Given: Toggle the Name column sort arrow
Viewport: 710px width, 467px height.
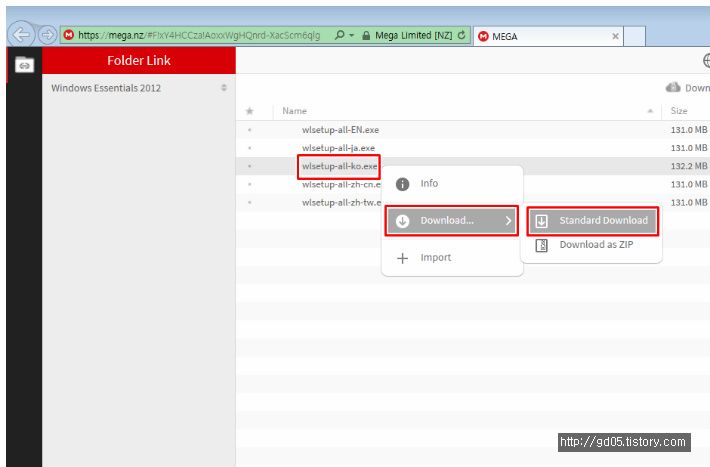Looking at the screenshot, I should (650, 111).
